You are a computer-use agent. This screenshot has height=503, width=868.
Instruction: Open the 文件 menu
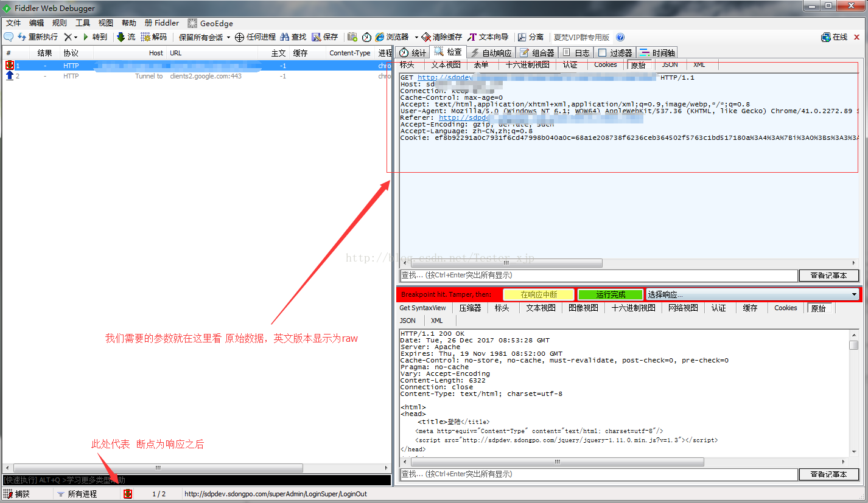click(x=13, y=23)
